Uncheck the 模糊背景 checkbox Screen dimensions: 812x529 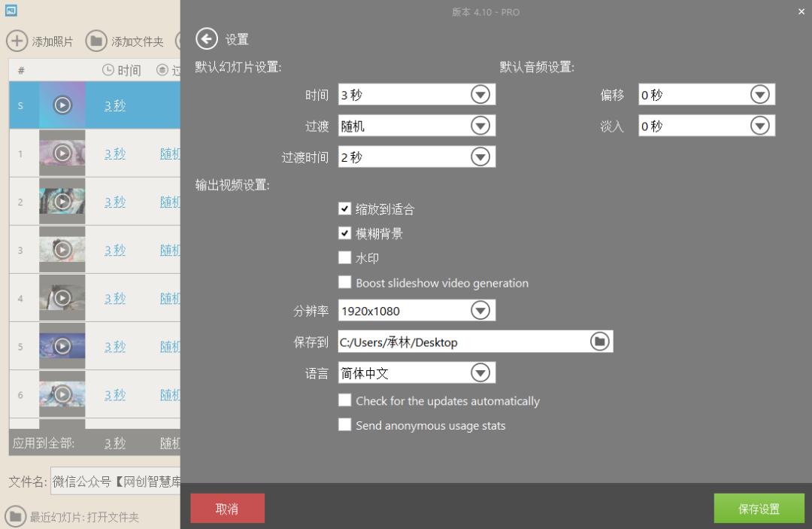tap(344, 233)
